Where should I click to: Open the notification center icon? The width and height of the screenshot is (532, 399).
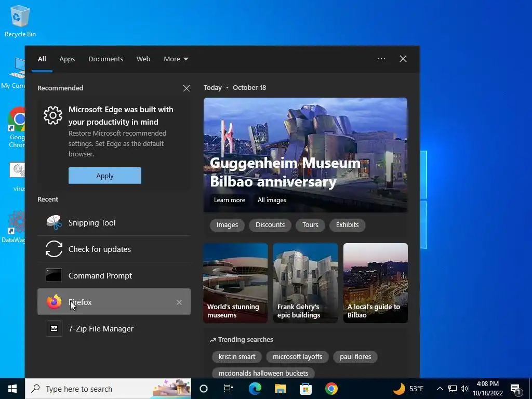click(516, 389)
